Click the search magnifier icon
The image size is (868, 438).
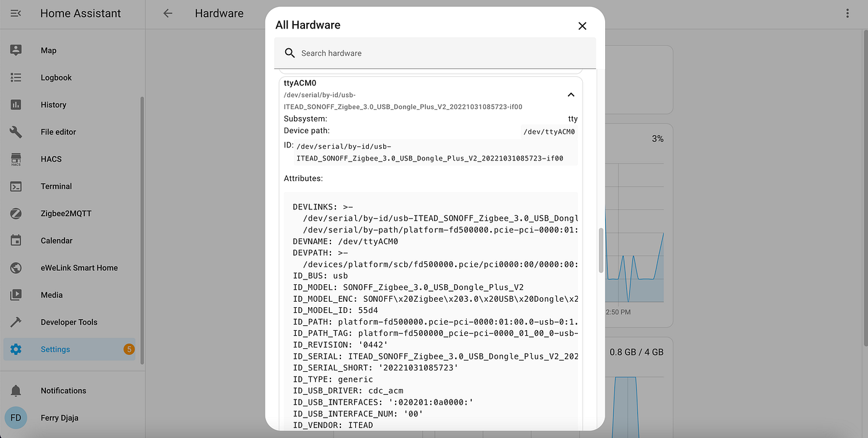click(290, 53)
